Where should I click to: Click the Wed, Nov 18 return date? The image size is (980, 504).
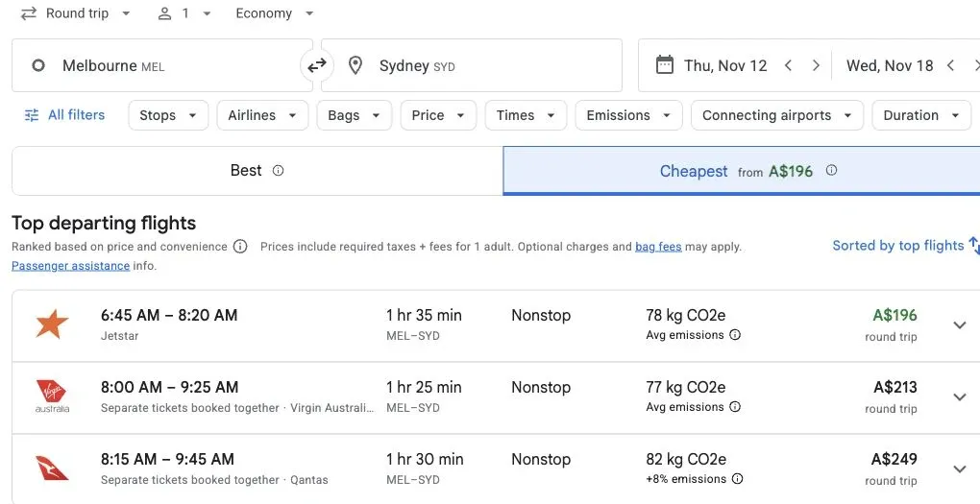pos(890,65)
